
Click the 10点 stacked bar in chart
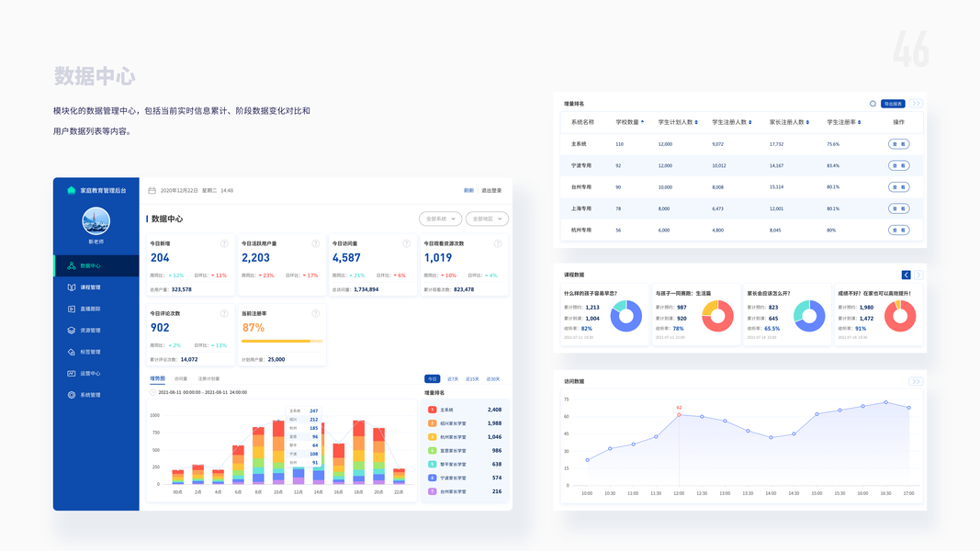(x=278, y=453)
